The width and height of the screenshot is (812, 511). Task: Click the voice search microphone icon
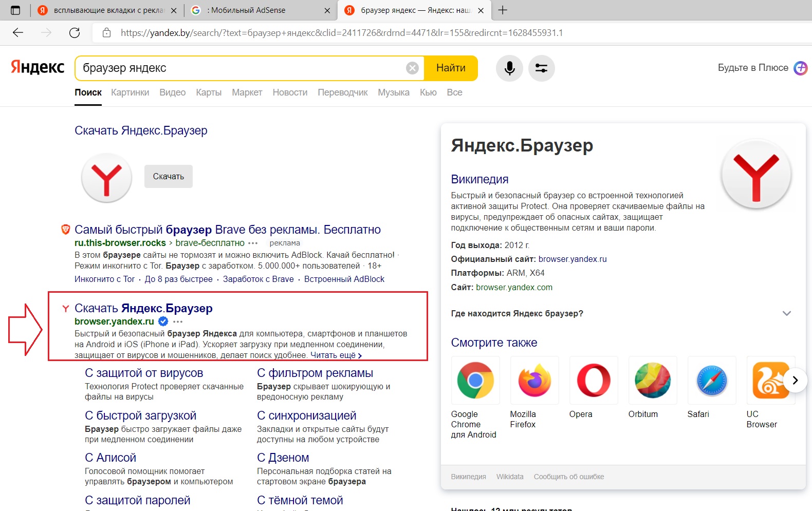(509, 68)
